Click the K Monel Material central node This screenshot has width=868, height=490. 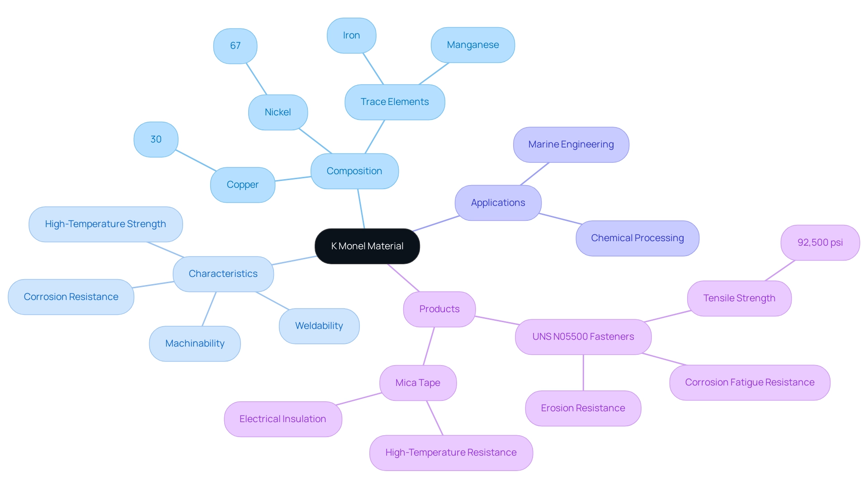click(x=367, y=246)
